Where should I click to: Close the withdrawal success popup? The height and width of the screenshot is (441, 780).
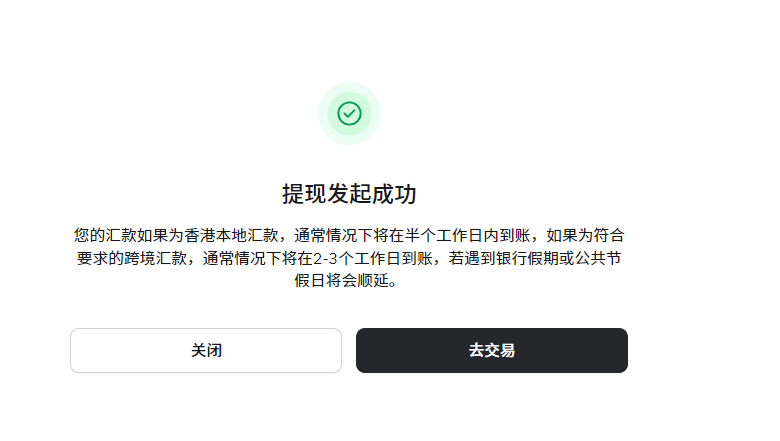206,351
